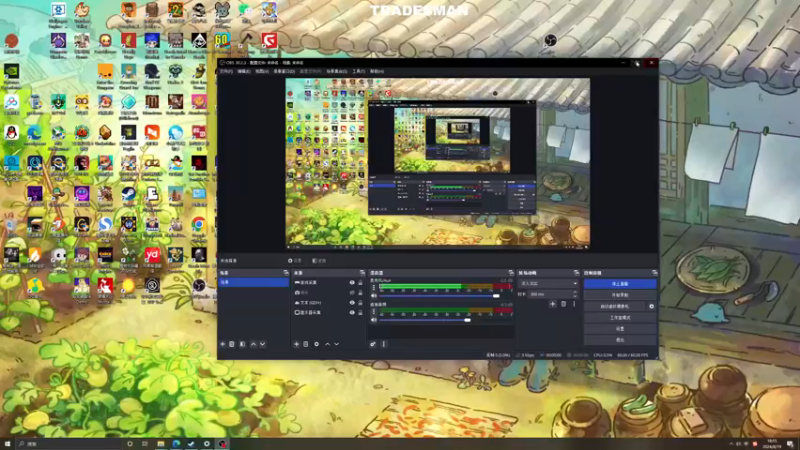The width and height of the screenshot is (800, 450).
Task: Click the Exit button in Controls panel
Action: (x=620, y=340)
